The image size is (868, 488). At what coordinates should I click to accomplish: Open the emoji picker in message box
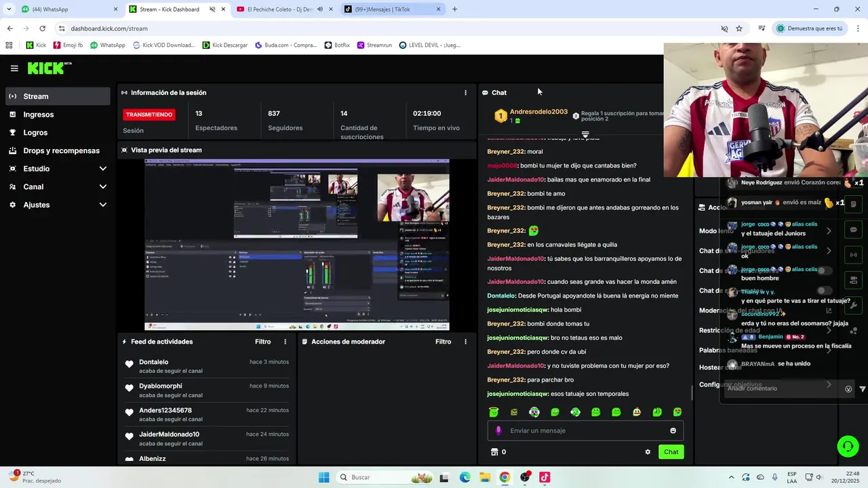point(673,430)
